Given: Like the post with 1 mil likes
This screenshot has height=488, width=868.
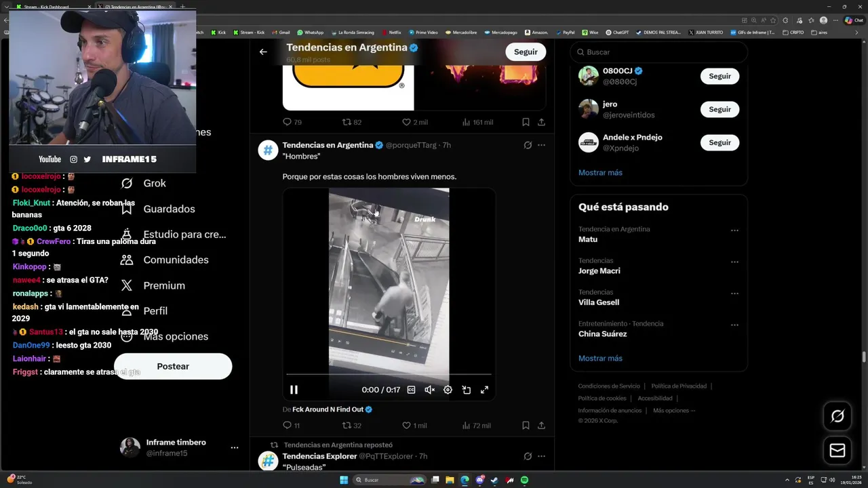Looking at the screenshot, I should pyautogui.click(x=415, y=426).
